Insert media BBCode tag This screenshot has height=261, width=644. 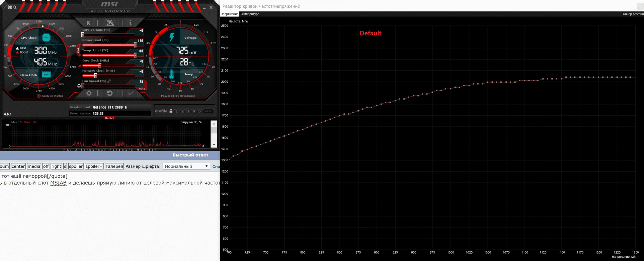click(34, 166)
